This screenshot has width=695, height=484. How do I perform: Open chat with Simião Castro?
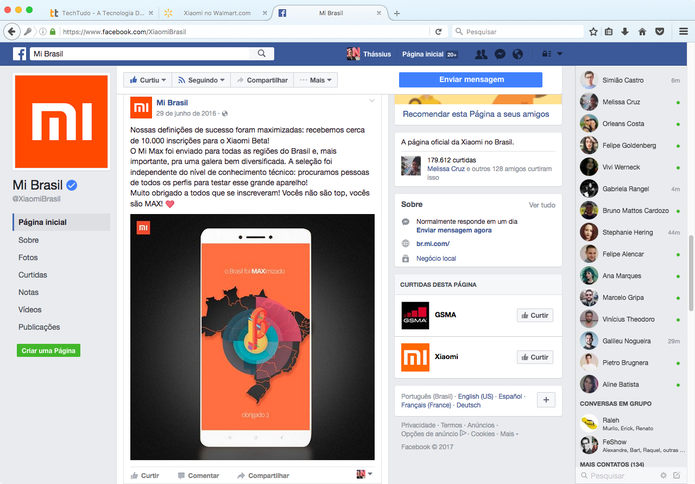[x=630, y=80]
